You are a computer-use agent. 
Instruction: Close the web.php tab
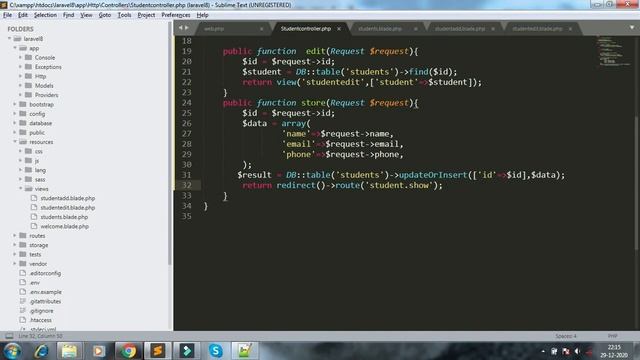click(261, 29)
